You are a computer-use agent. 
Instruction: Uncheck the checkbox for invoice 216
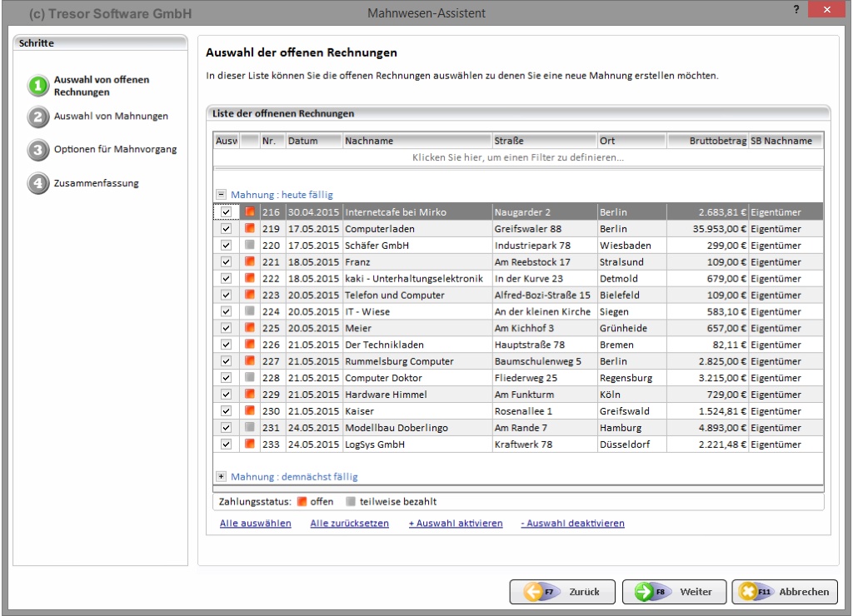click(226, 212)
